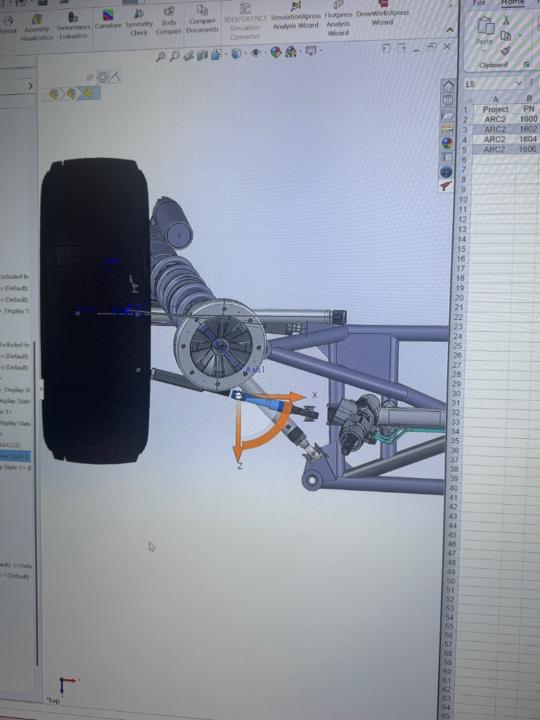Viewport: 540px width, 720px height.
Task: Toggle the Hide/Show Items eye icon
Action: click(x=256, y=53)
